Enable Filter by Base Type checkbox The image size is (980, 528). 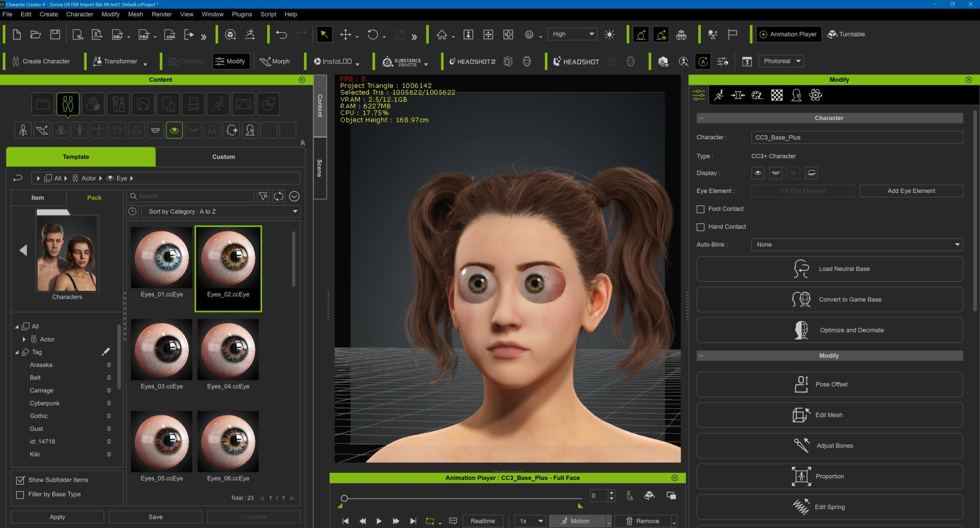tap(20, 495)
